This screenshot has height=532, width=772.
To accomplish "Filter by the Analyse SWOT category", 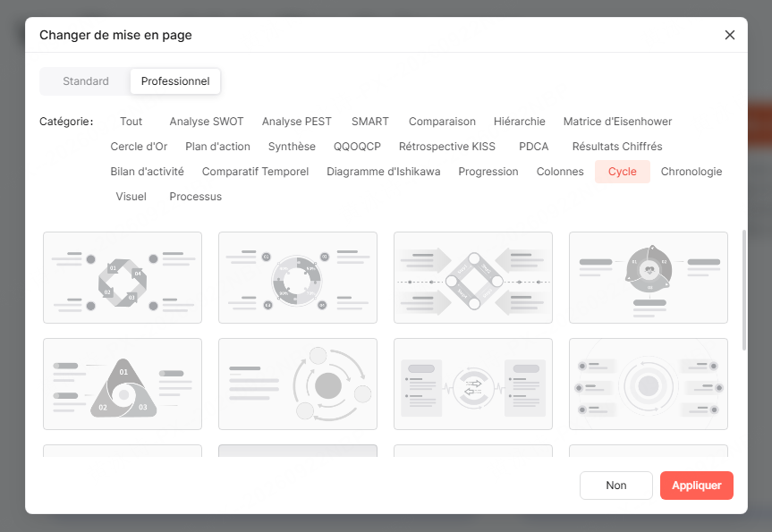I will point(207,122).
